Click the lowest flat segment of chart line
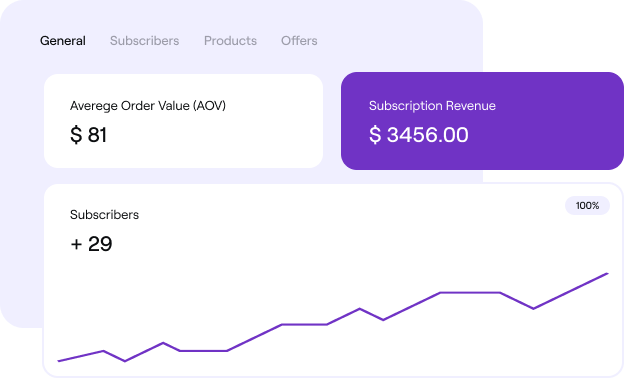Image resolution: width=624 pixels, height=378 pixels. coord(203,351)
